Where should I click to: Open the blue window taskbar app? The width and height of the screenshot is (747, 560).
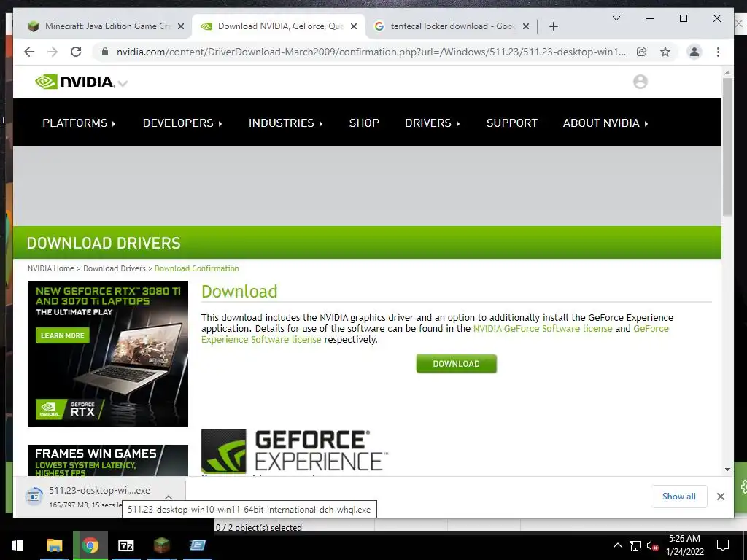tap(197, 545)
